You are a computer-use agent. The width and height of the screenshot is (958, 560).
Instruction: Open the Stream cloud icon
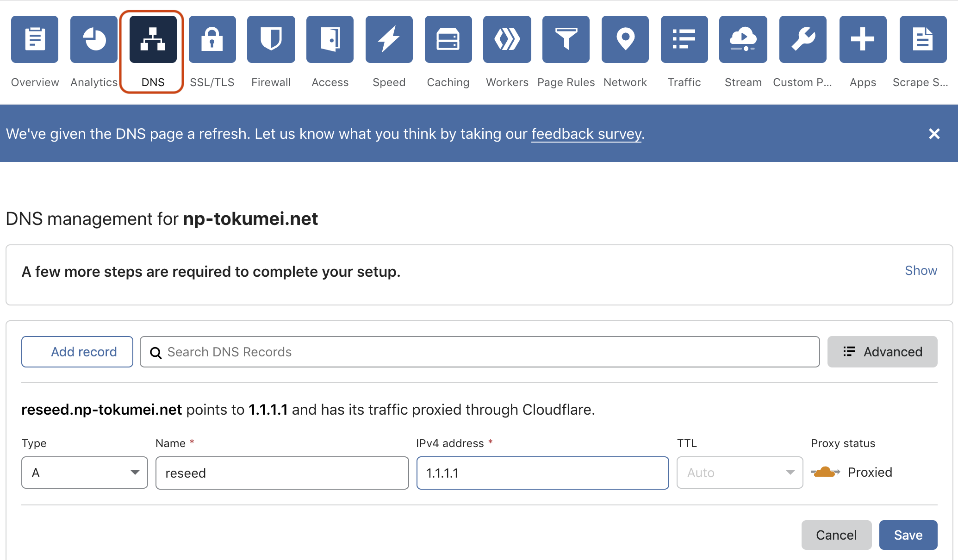pos(743,39)
